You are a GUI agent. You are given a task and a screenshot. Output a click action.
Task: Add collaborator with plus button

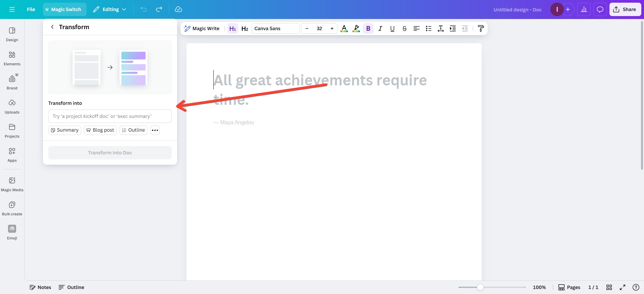[568, 9]
